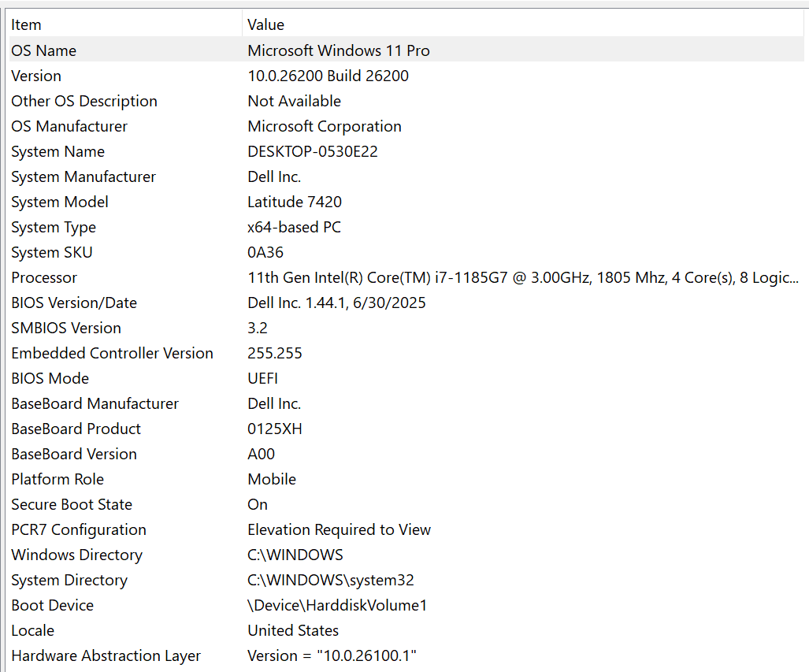The height and width of the screenshot is (672, 809).
Task: Click the 0A36 value
Action: click(265, 252)
